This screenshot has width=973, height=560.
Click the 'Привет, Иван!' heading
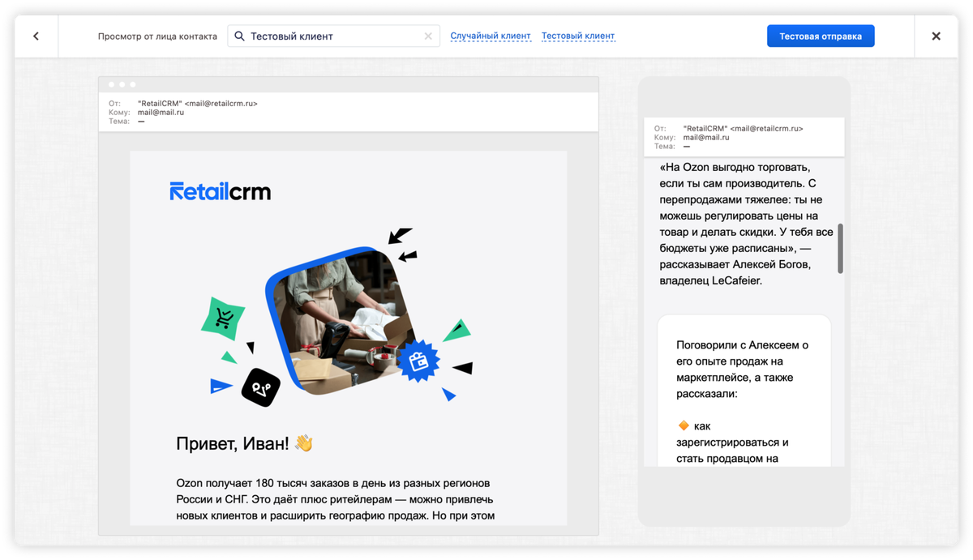point(232,443)
